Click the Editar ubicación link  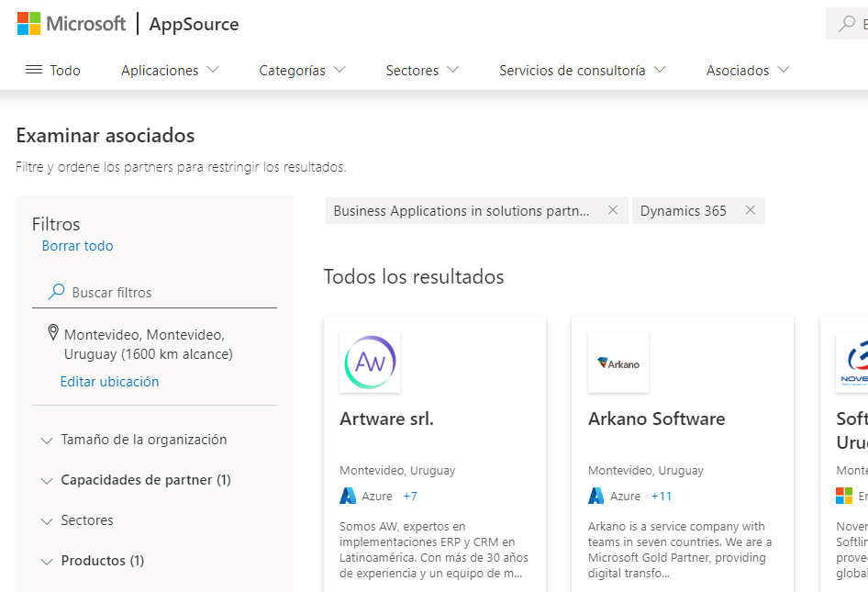tap(109, 382)
